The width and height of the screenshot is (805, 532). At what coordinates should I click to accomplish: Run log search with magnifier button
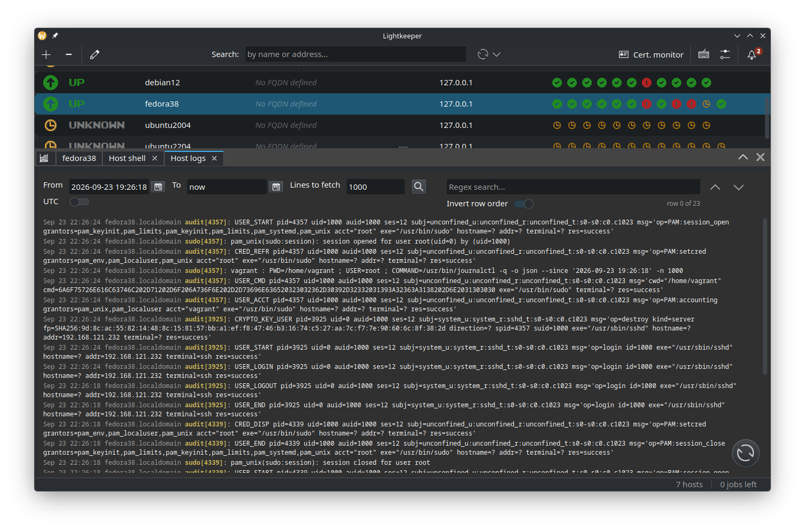coord(419,187)
